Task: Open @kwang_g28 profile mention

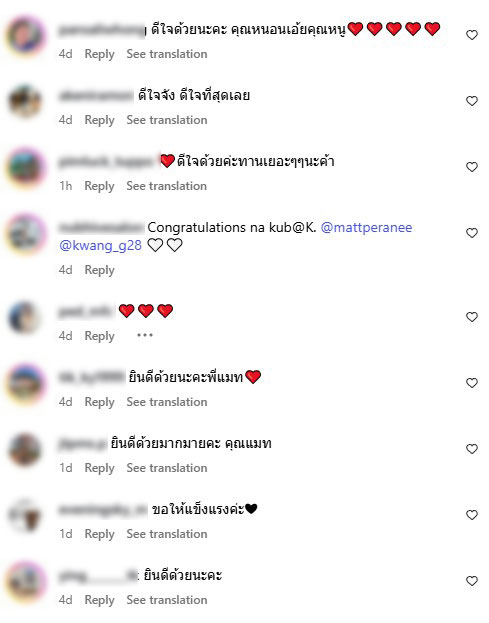Action: click(x=100, y=246)
